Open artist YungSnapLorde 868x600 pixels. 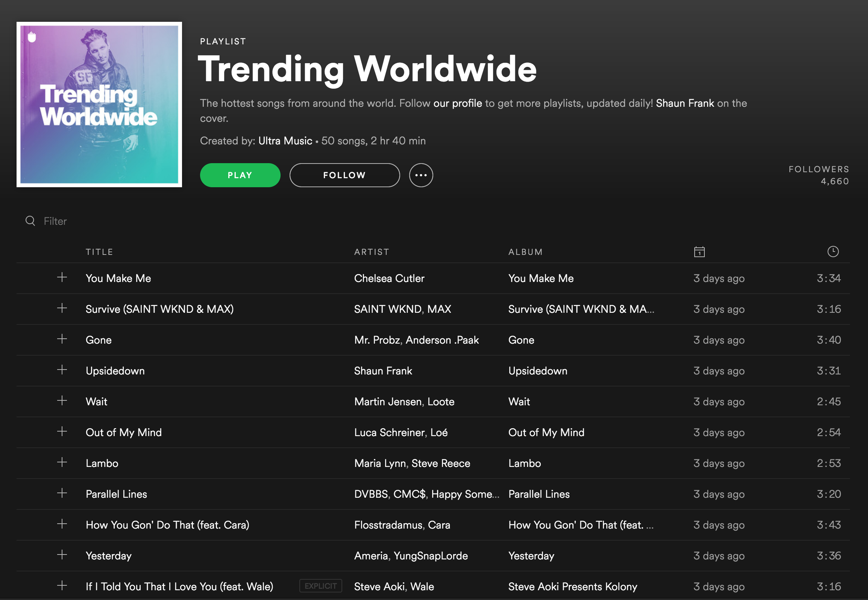[x=431, y=556]
